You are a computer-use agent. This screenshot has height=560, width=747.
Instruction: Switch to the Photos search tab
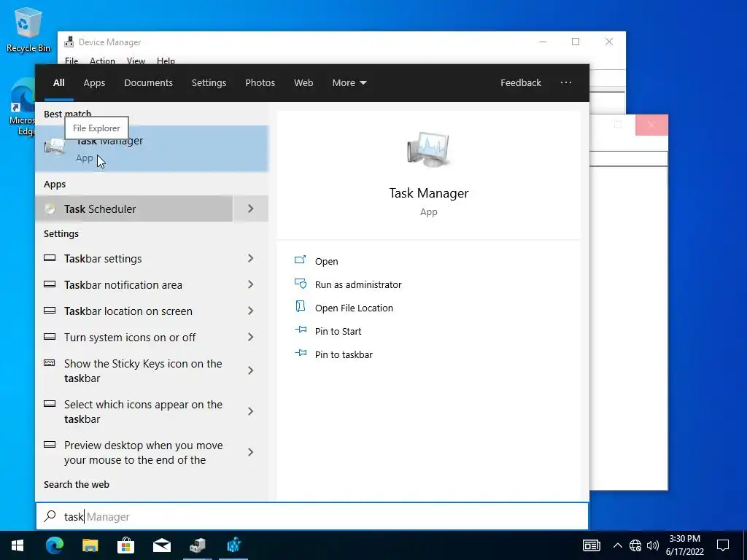tap(260, 83)
